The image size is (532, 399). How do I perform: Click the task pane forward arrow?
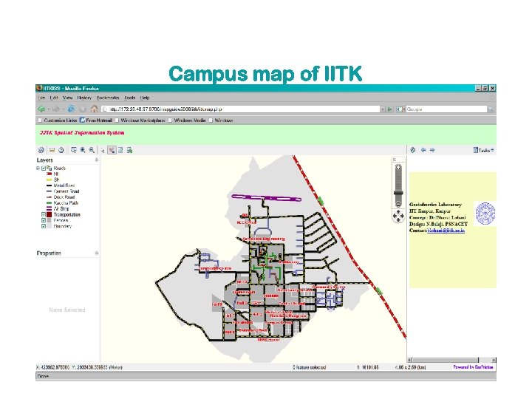pos(432,150)
